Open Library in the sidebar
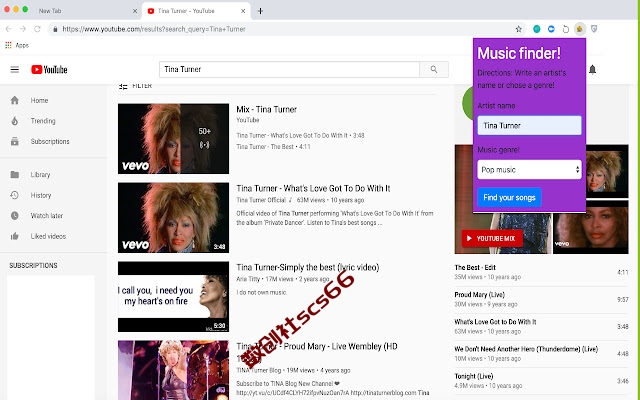Screen dimensions: 640x400 click(x=40, y=175)
